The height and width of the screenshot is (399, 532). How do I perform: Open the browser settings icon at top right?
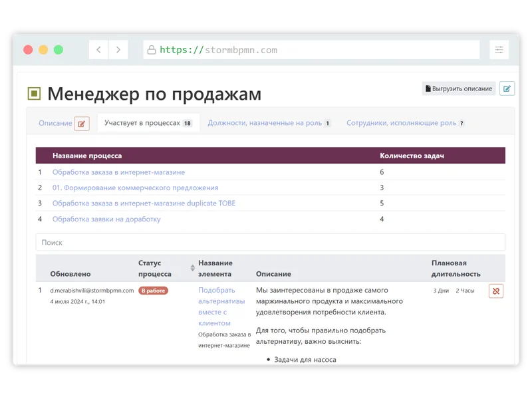click(498, 49)
